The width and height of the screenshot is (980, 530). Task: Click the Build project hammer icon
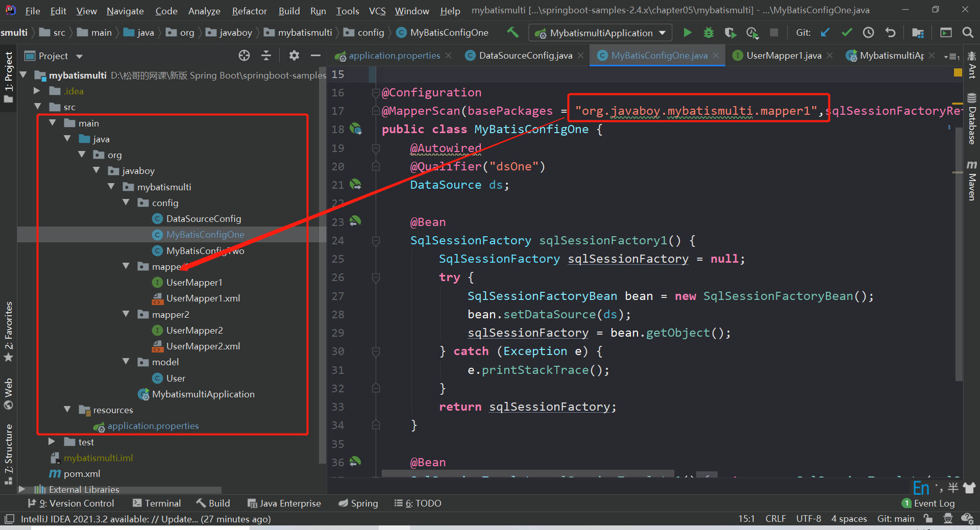pos(512,33)
